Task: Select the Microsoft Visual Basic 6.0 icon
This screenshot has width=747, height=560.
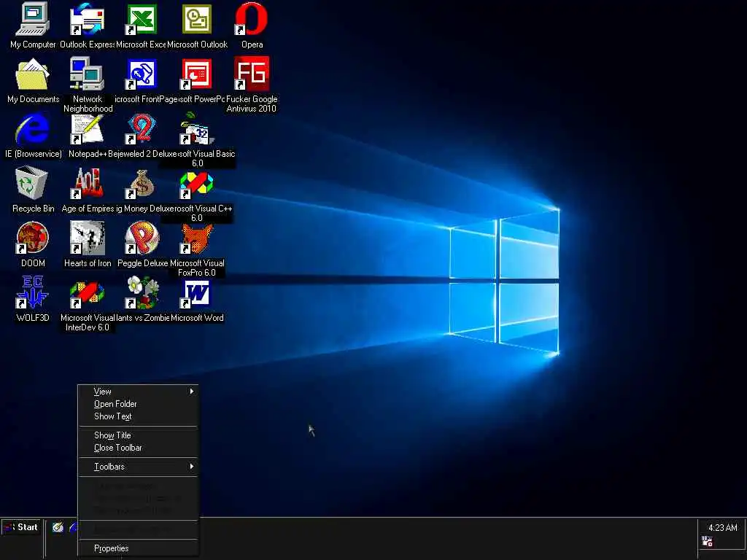Action: pos(196,128)
